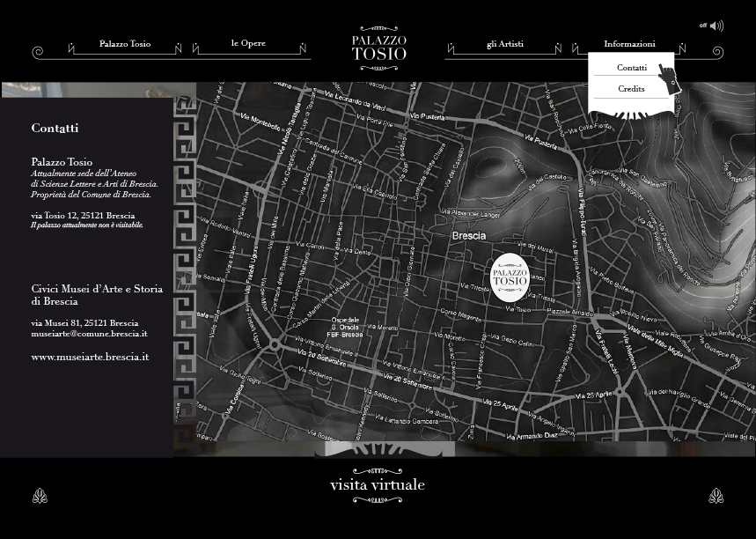Click the Via Lattanzio Gambara label

(407, 421)
